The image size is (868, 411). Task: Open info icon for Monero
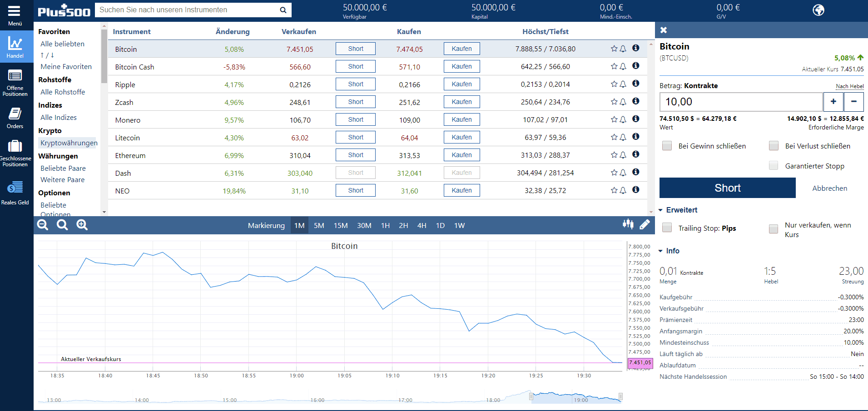[636, 119]
